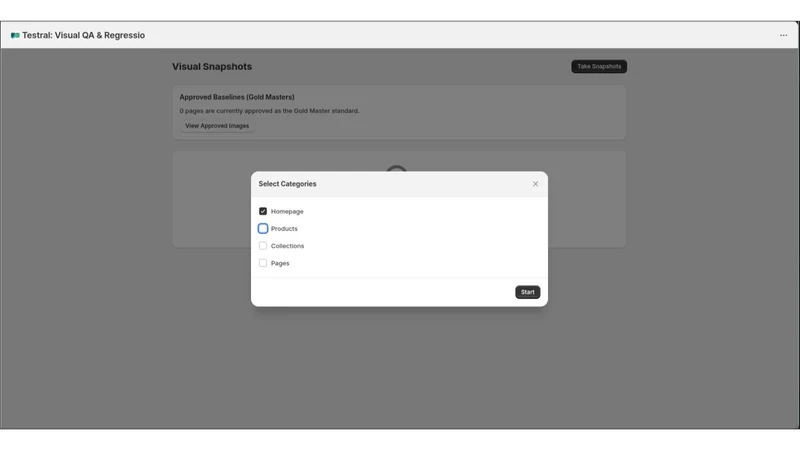Enable the Collections checkbox
This screenshot has width=800, height=450.
[263, 246]
